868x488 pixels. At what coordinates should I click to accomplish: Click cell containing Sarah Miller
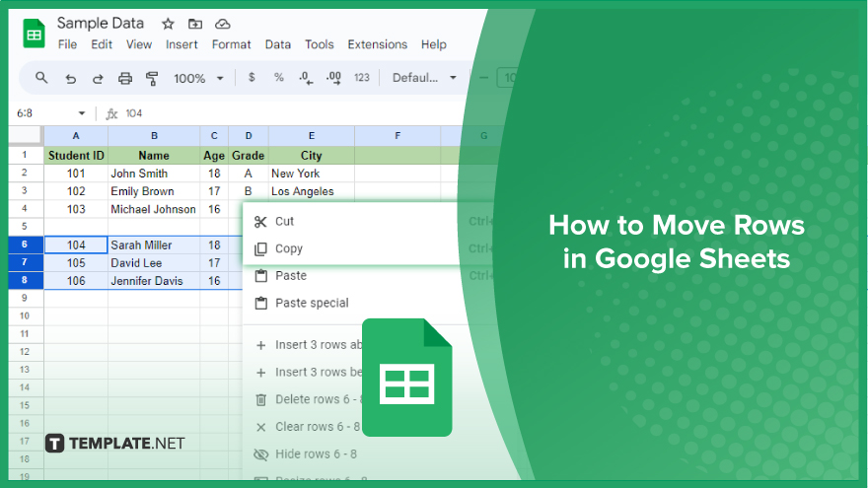pyautogui.click(x=154, y=244)
